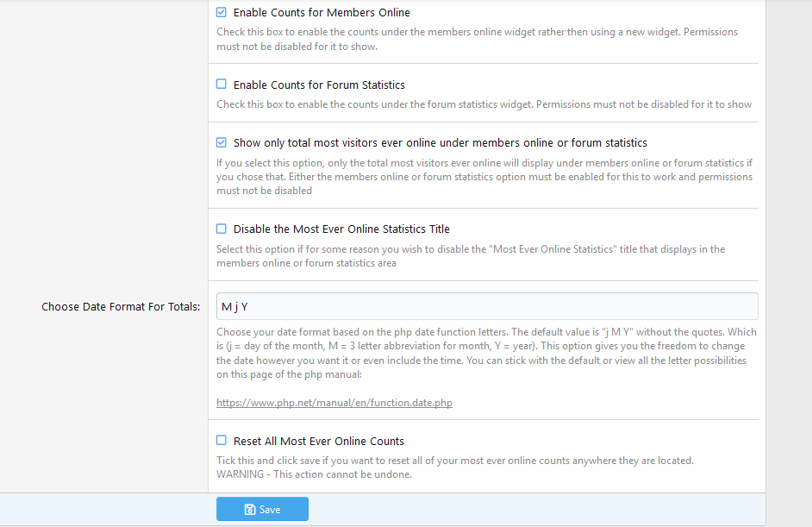The image size is (812, 527).
Task: Click the forum statistics widget description text
Action: 483,105
